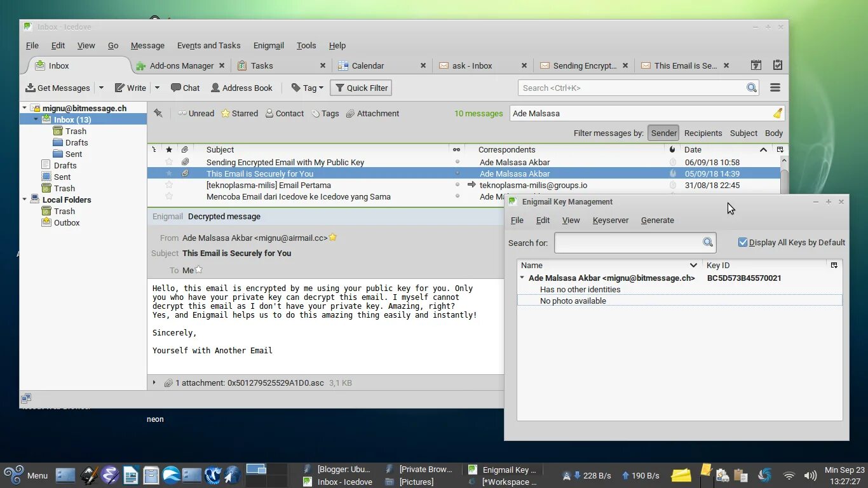Expand the attachment list arrow

(x=154, y=383)
